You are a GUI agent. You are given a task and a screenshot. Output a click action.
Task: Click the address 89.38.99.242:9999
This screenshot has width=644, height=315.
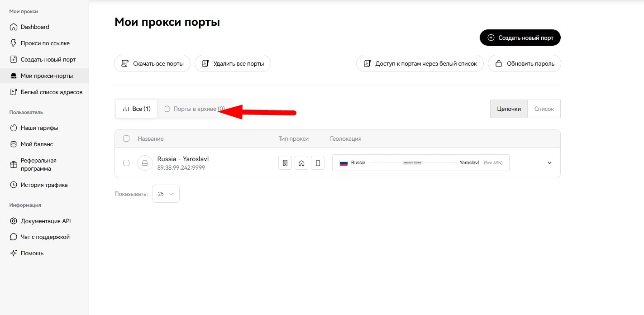tap(181, 167)
